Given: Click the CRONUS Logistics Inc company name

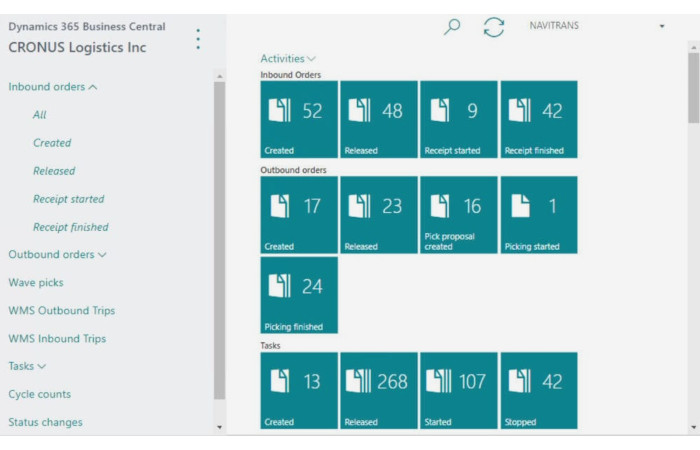Looking at the screenshot, I should pos(77,47).
